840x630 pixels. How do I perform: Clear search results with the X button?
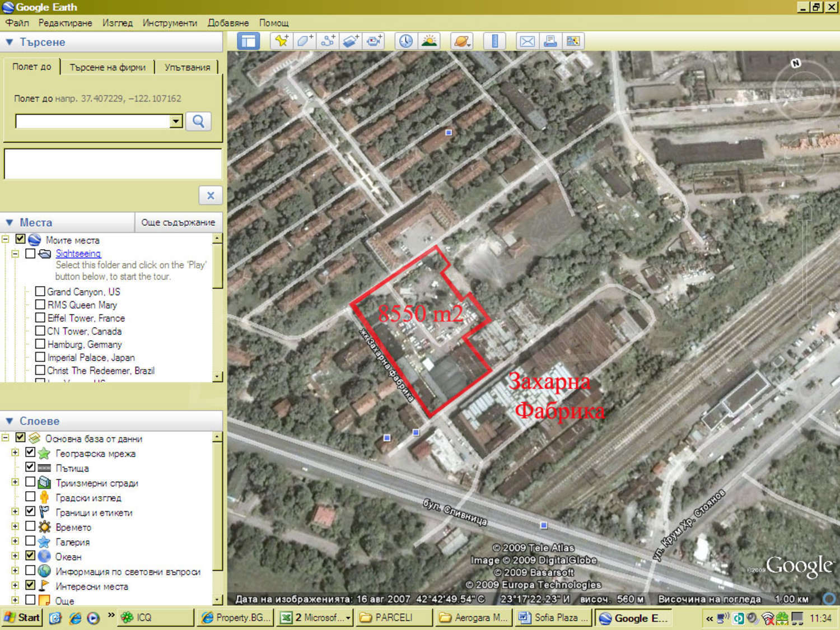pyautogui.click(x=211, y=195)
